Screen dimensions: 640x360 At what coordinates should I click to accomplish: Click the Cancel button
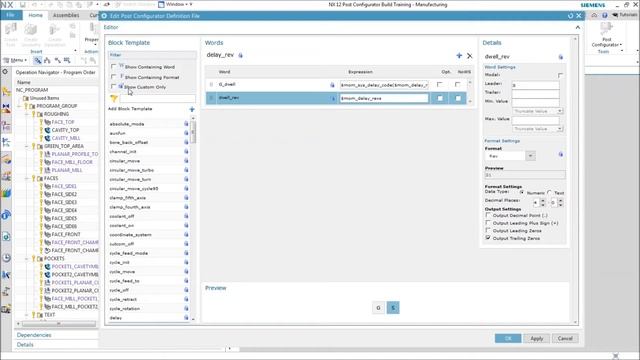click(x=565, y=338)
